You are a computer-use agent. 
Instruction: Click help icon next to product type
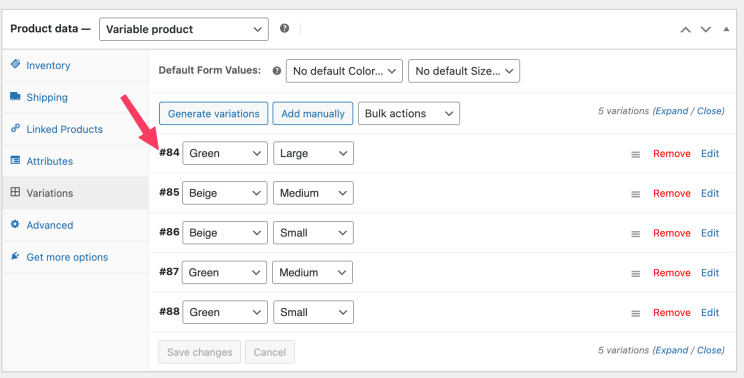(x=284, y=28)
